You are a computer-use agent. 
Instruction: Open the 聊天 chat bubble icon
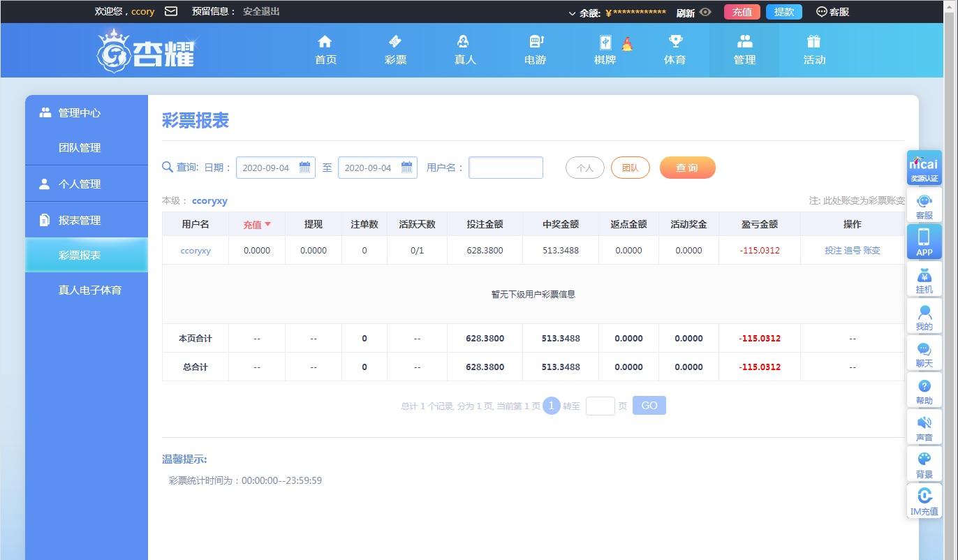(924, 353)
